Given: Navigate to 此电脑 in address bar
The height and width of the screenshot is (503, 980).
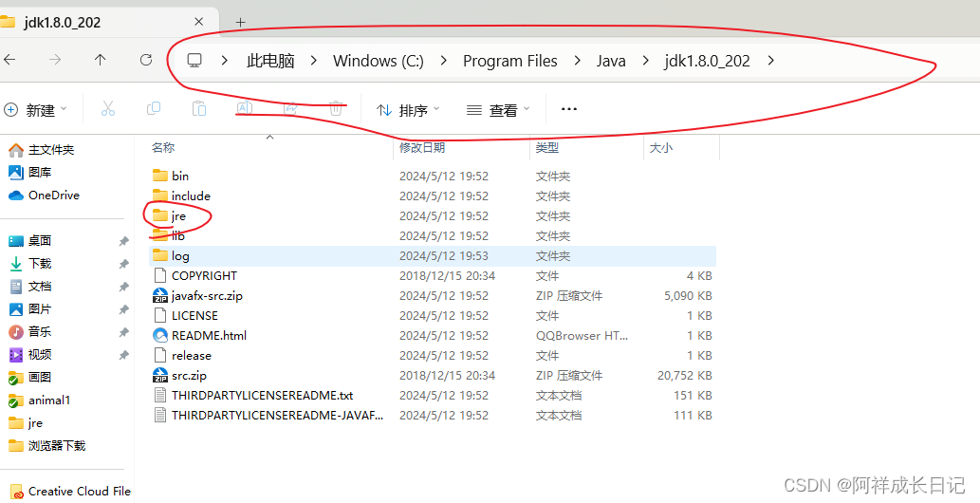Looking at the screenshot, I should tap(270, 61).
